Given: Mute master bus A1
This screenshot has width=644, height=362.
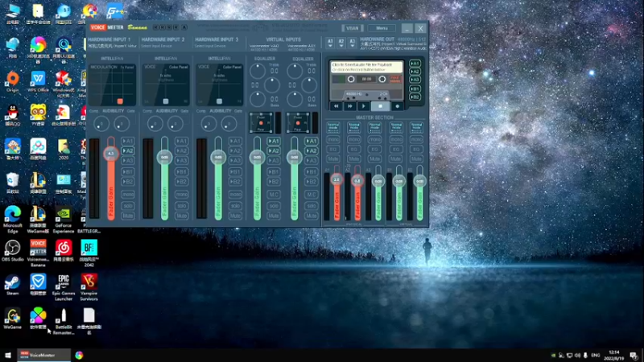Looking at the screenshot, I should (333, 158).
